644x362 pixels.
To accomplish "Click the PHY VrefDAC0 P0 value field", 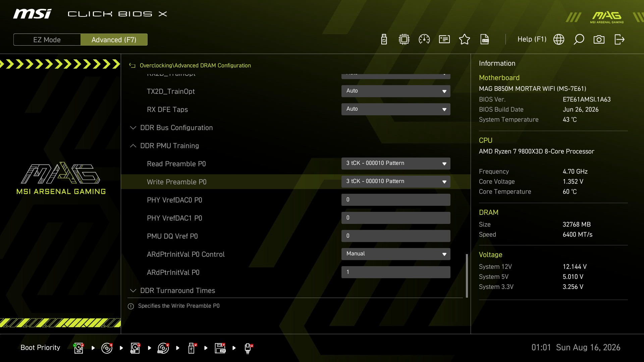I will point(396,200).
